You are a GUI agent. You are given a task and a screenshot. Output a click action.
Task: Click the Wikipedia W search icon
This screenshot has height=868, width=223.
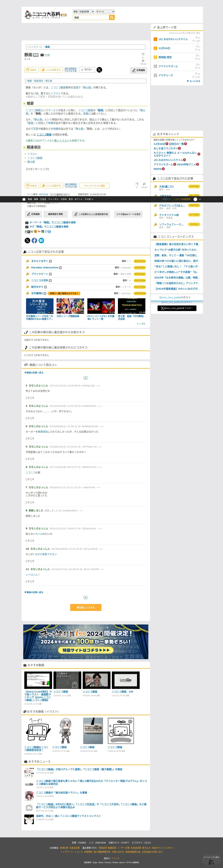coord(32,231)
